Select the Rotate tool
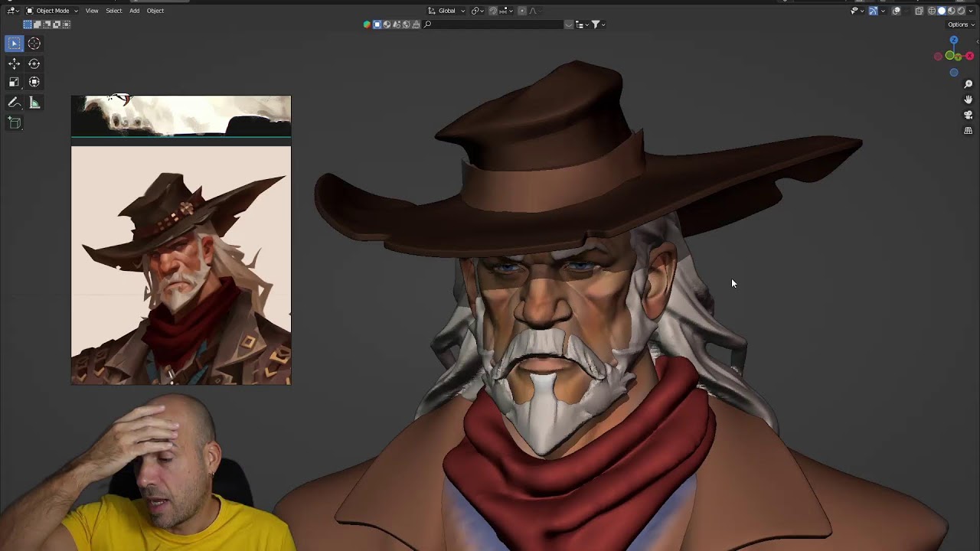The width and height of the screenshot is (980, 551). [34, 64]
